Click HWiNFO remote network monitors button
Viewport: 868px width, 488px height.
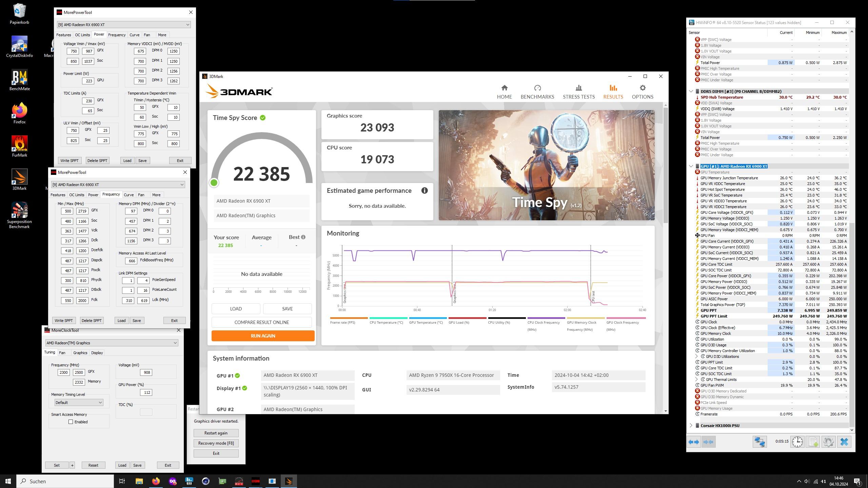click(x=759, y=442)
